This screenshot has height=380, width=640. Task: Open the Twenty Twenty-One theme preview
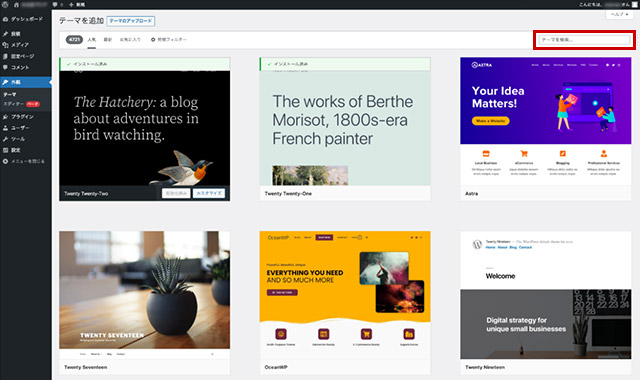[x=345, y=128]
